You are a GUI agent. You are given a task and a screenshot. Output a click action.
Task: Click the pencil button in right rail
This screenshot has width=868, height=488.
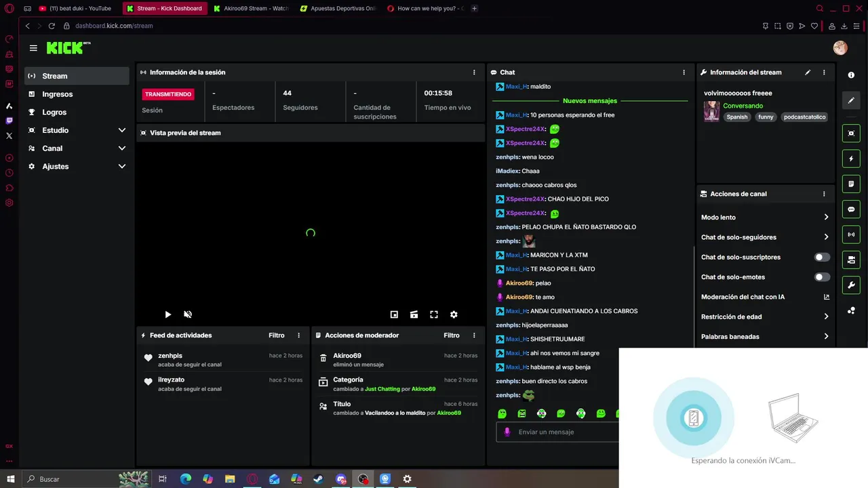pyautogui.click(x=851, y=100)
